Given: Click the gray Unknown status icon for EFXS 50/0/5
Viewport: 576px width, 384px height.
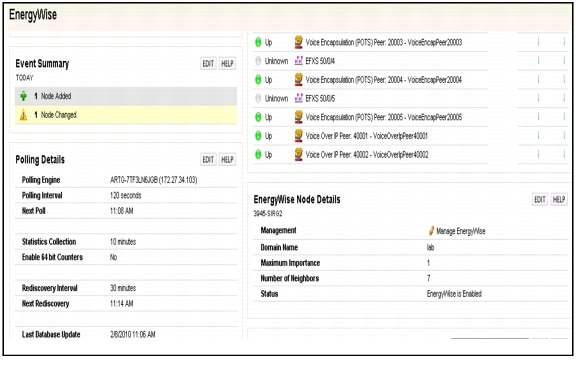Looking at the screenshot, I should [x=258, y=98].
